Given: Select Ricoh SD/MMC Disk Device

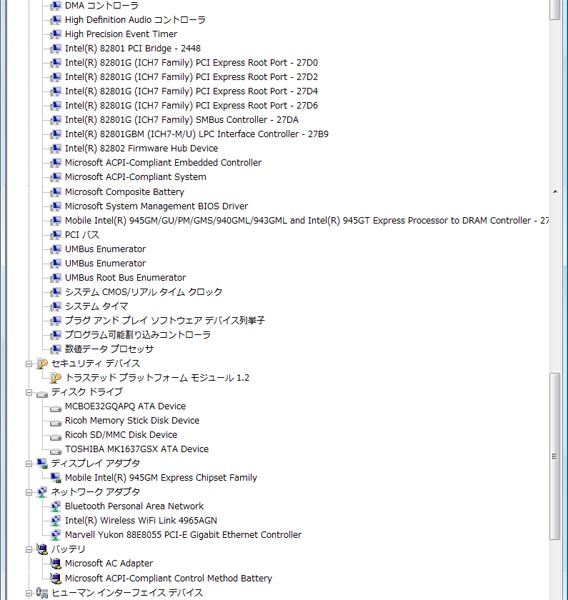Looking at the screenshot, I should (121, 435).
